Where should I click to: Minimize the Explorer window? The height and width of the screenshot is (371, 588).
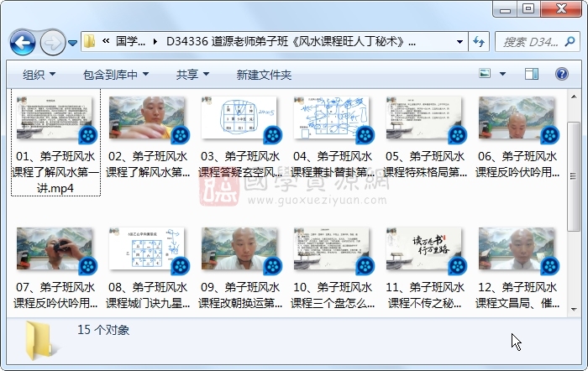click(x=505, y=9)
